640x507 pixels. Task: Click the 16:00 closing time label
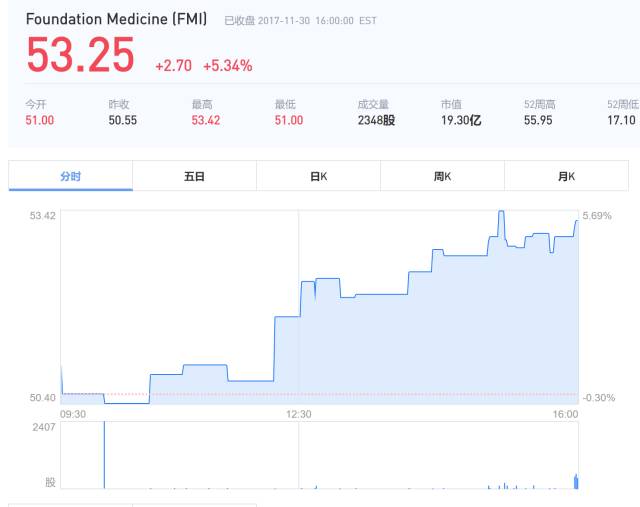pos(566,414)
